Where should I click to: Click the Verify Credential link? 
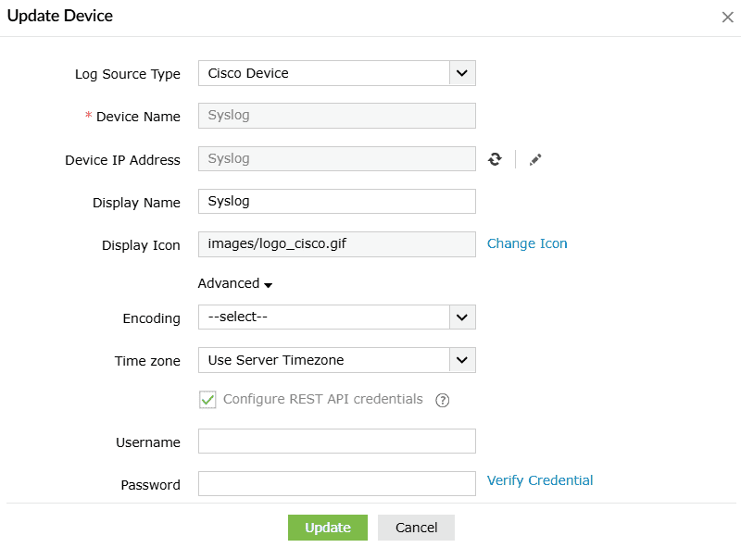(540, 480)
